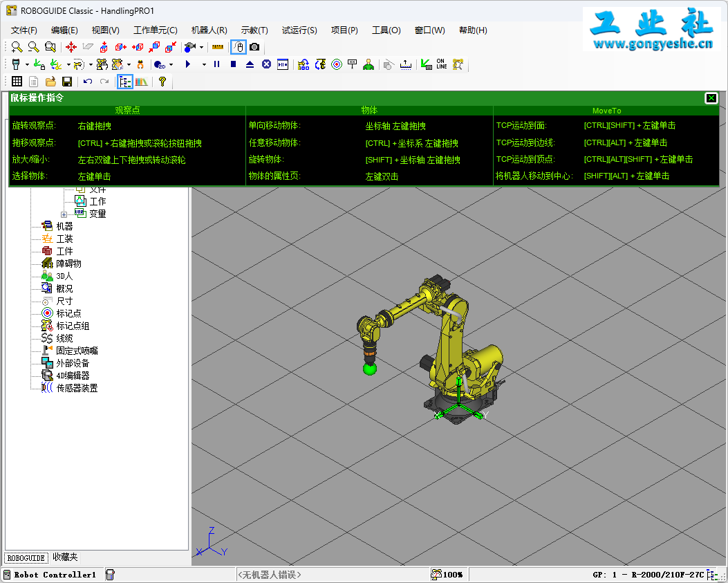Click Robot Controller1 in the status bar

coord(55,575)
